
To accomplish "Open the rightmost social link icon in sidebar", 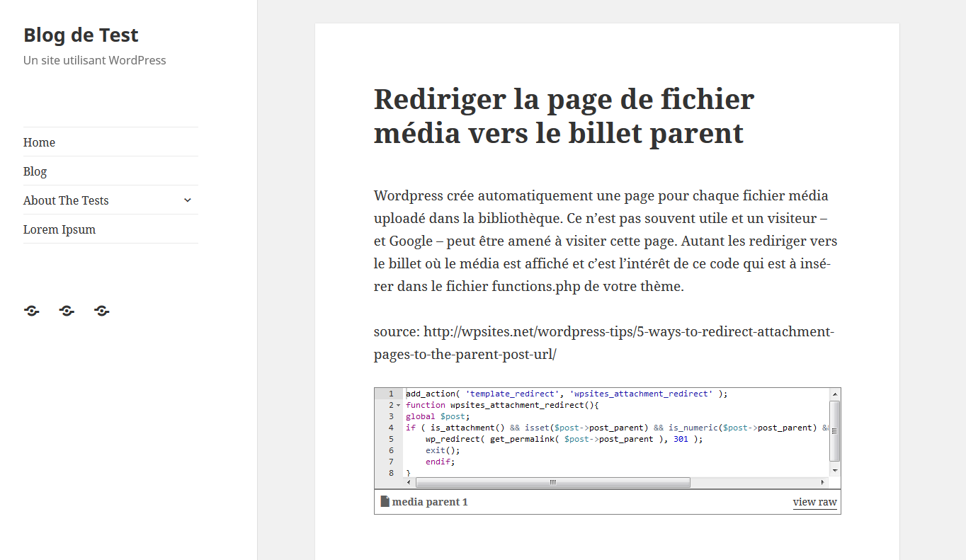I will pos(102,311).
